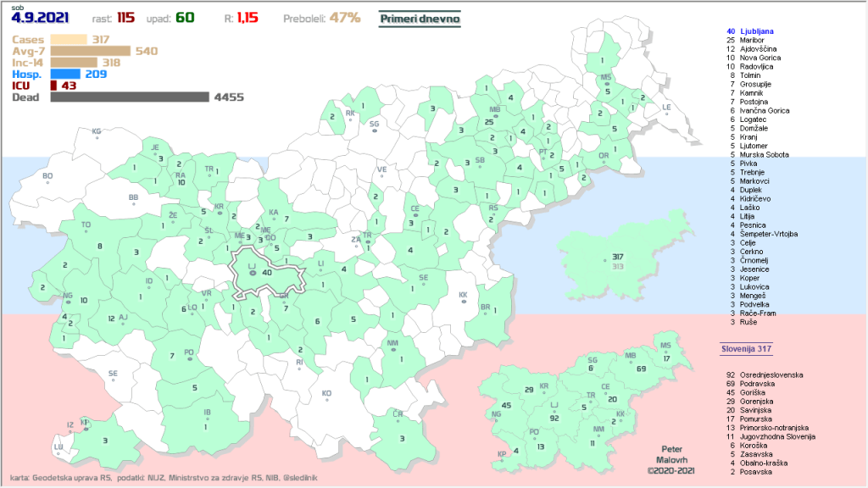Image resolution: width=868 pixels, height=488 pixels.
Task: Select the BR marker in the southeast
Action: point(486,310)
